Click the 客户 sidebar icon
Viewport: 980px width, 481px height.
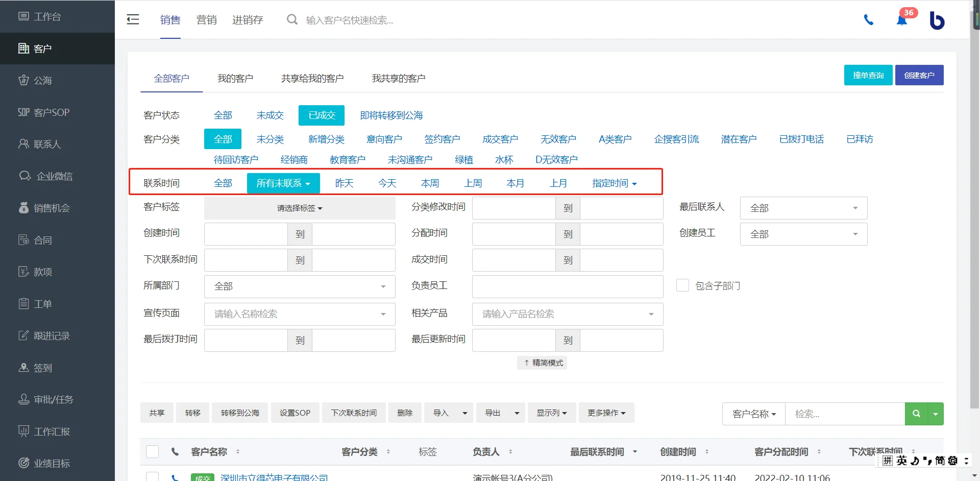click(23, 49)
